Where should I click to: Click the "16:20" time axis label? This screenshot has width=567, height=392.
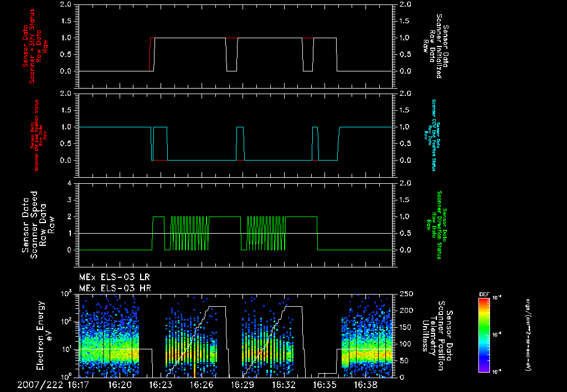point(120,385)
